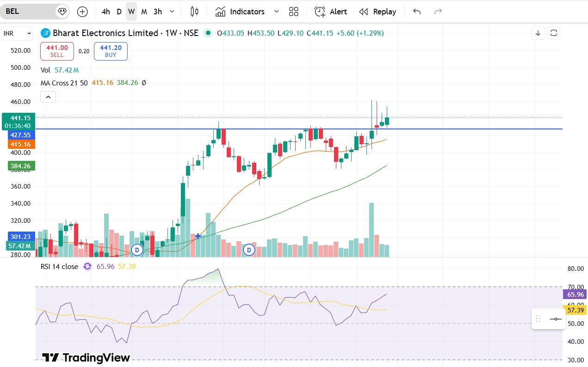This screenshot has width=588, height=367.
Task: Expand the timeframe interval dropdown
Action: [x=172, y=12]
